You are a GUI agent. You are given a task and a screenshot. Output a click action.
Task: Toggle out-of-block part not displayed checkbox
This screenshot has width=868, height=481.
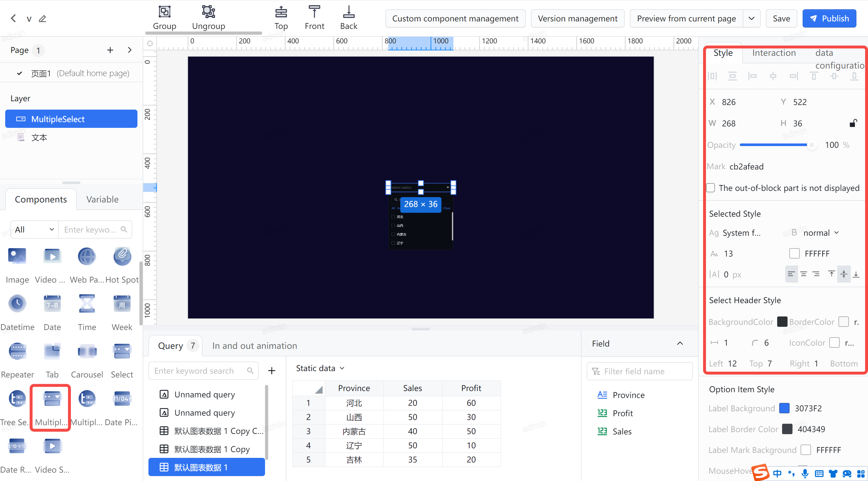coord(711,188)
